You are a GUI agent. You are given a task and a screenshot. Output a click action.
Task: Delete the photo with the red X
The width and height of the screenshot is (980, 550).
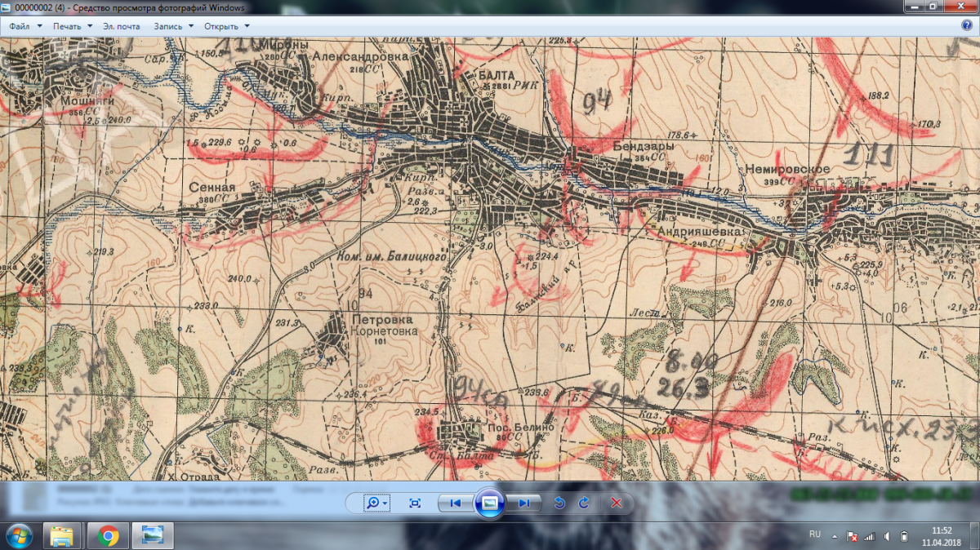coord(617,503)
